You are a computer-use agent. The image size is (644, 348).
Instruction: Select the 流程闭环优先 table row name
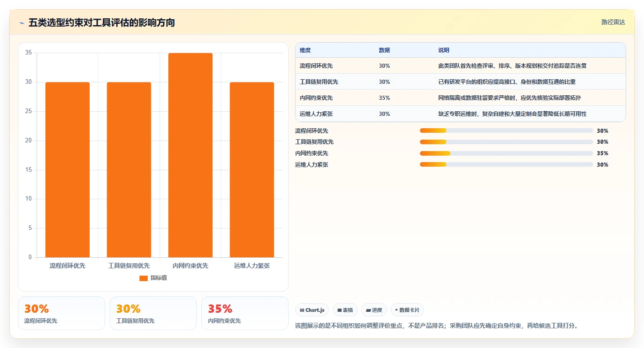click(316, 66)
